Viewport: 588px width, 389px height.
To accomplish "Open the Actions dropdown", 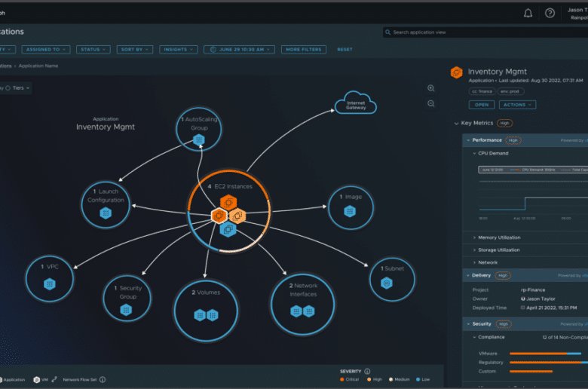I will (x=517, y=105).
